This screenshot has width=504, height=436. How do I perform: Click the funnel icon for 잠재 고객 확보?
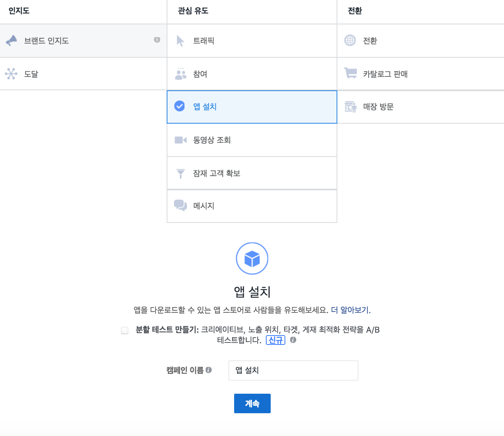(180, 173)
